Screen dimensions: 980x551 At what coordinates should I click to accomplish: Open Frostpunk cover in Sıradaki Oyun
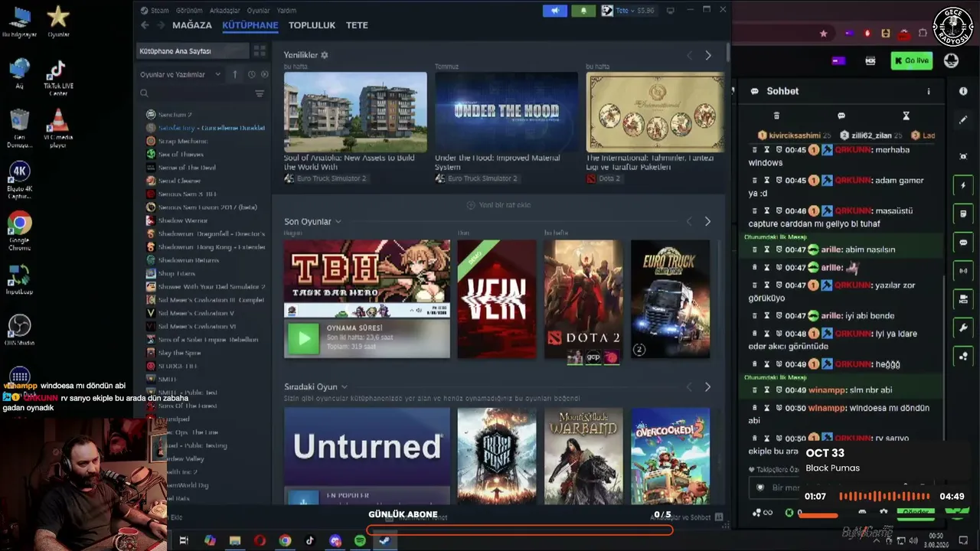tap(497, 456)
